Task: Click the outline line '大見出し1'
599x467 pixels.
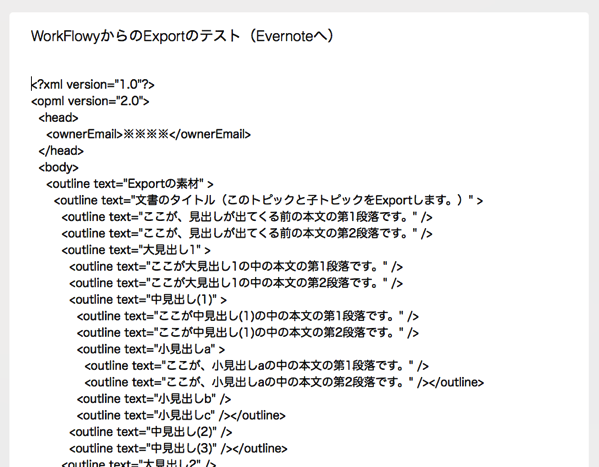Action: (x=136, y=250)
